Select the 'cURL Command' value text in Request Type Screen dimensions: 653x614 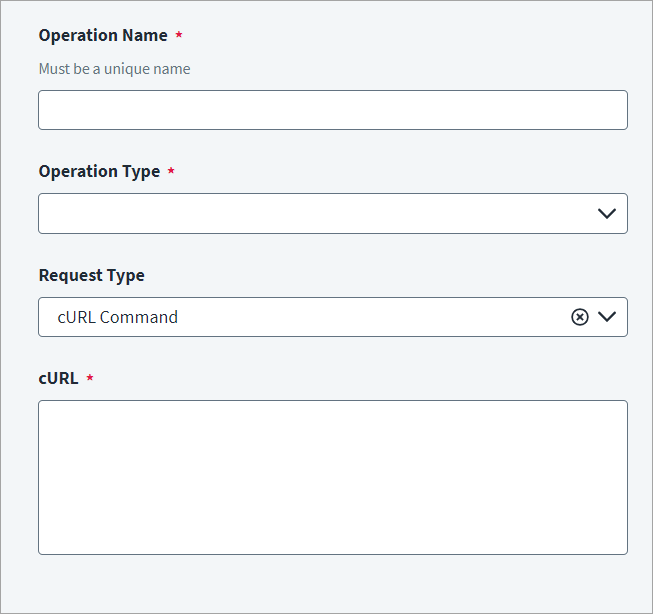(x=117, y=317)
